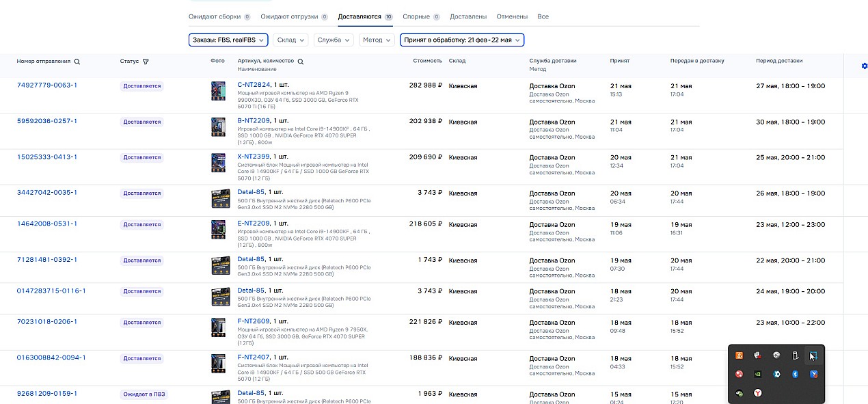Open the Yandex Browser red tray icon
Image resolution: width=868 pixels, height=404 pixels.
click(758, 393)
